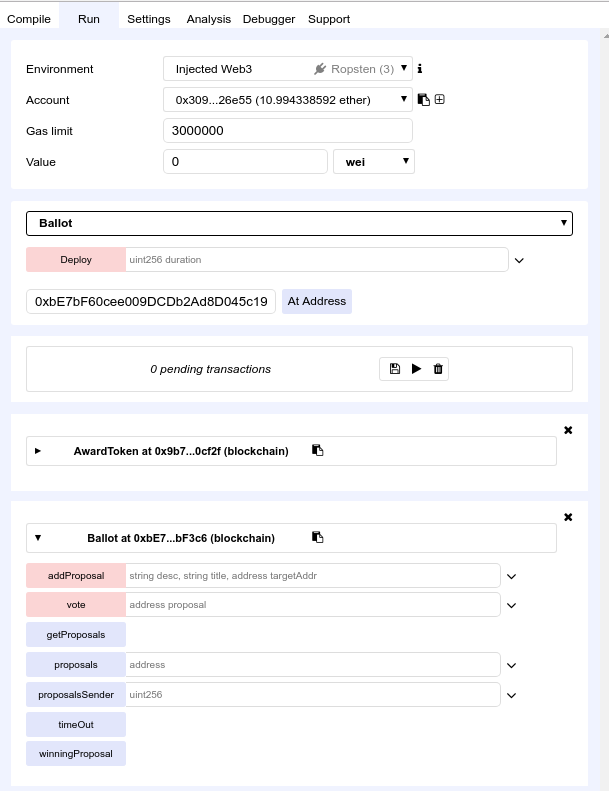Click the '0 pending transactions' text
Screen dimensions: 609x791
tap(210, 369)
